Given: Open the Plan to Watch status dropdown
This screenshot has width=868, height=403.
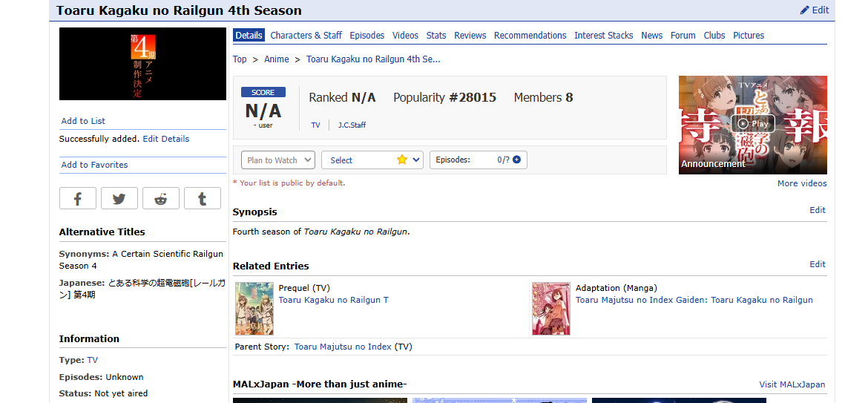Looking at the screenshot, I should point(278,160).
